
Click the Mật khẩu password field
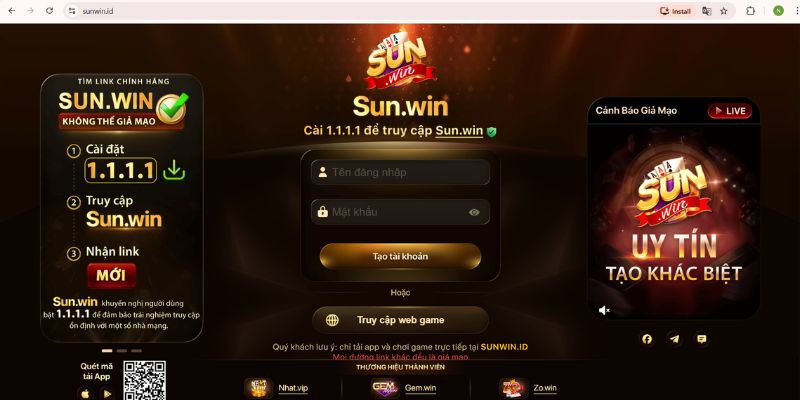(401, 212)
